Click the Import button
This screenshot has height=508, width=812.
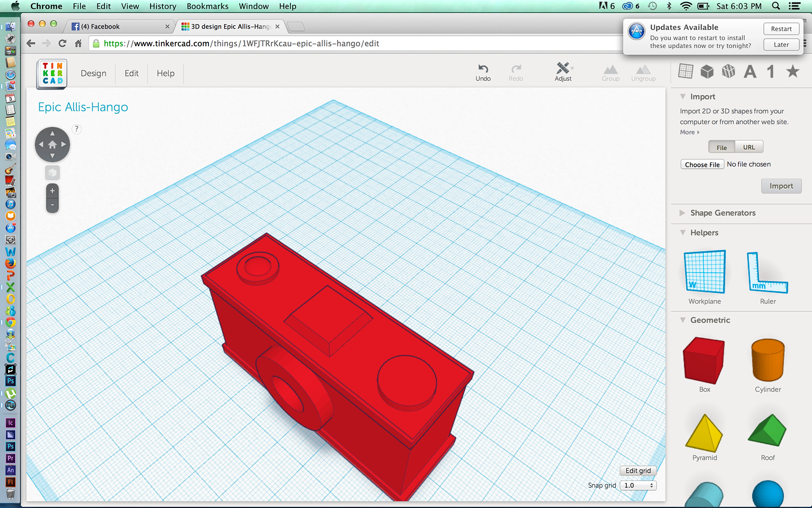[781, 186]
